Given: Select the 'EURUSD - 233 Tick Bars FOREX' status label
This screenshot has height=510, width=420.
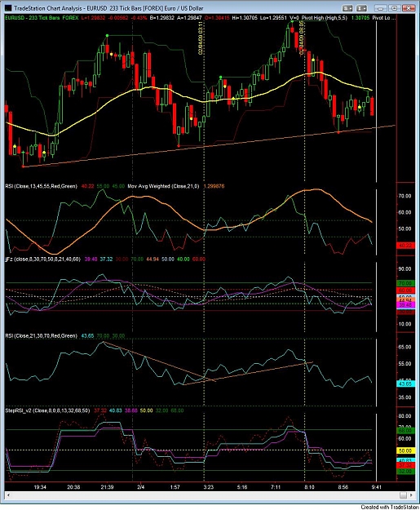Looking at the screenshot, I should (x=42, y=18).
